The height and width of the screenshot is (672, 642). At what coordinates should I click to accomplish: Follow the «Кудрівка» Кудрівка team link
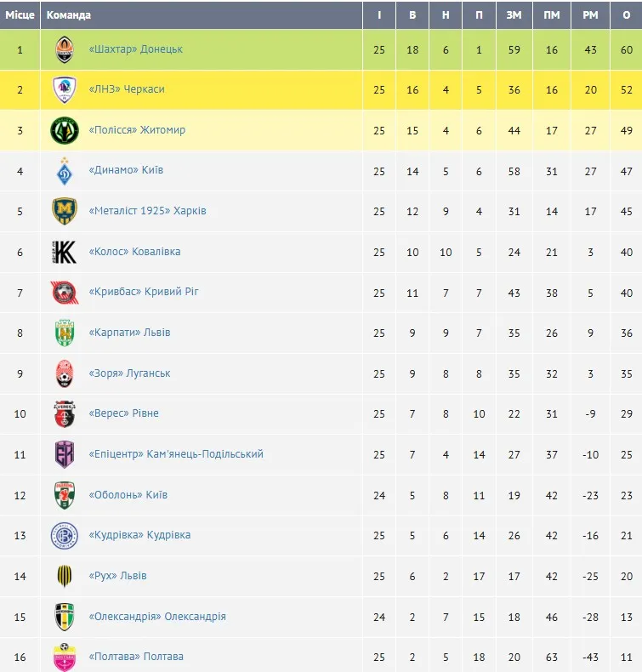[139, 535]
